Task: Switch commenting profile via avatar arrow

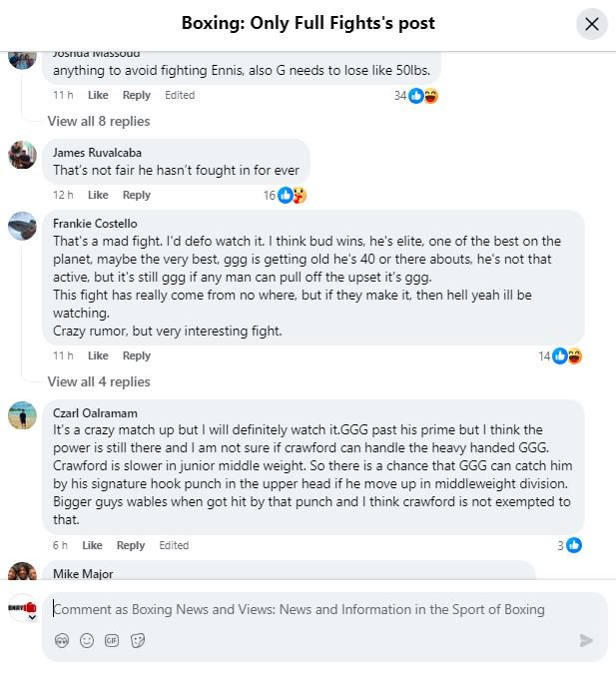Action: pos(31,617)
